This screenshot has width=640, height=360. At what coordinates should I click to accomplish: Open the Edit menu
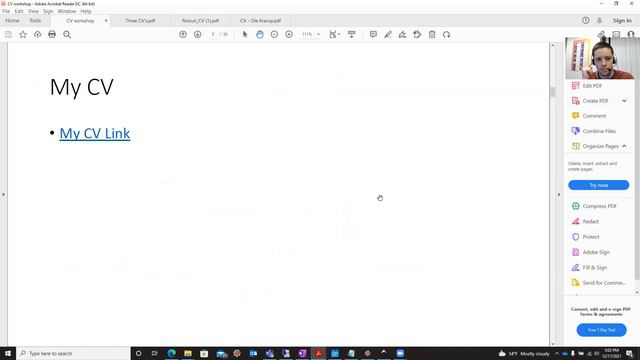19,11
